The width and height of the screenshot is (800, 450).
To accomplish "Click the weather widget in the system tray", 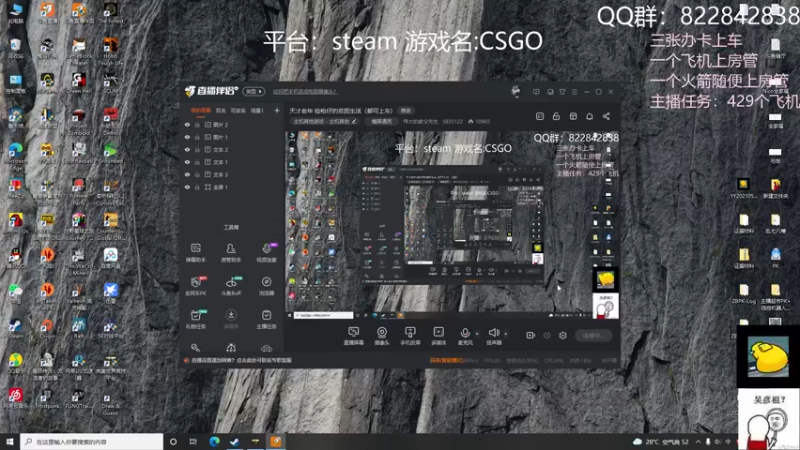I will (661, 441).
